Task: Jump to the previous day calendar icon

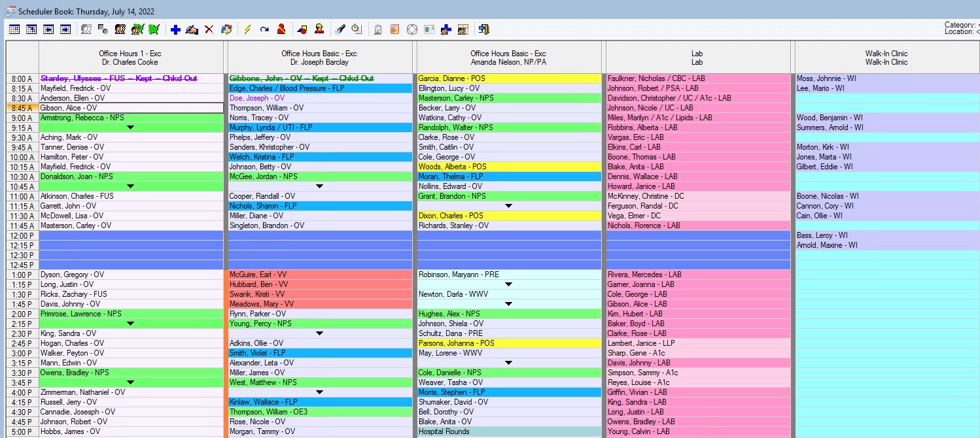Action: [x=48, y=29]
